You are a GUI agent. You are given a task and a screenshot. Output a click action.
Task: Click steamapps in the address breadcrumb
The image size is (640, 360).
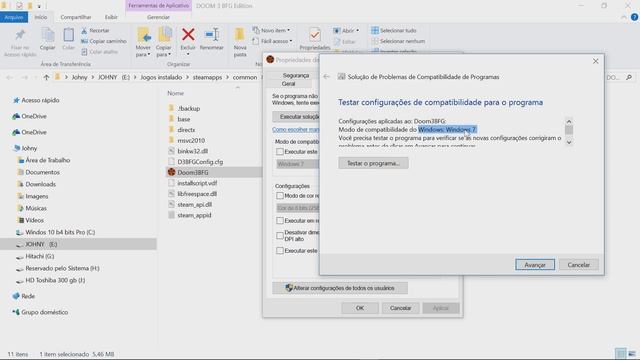[x=207, y=77]
